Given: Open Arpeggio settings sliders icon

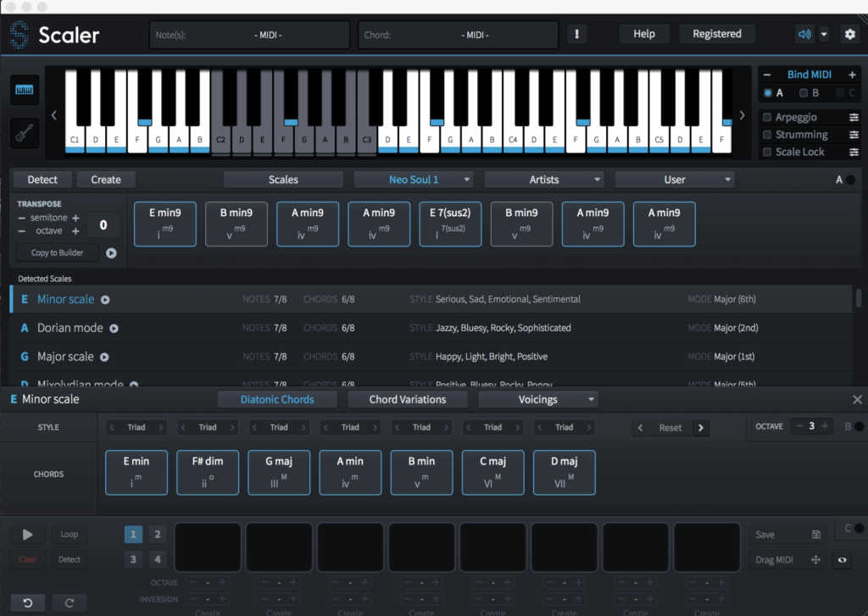Looking at the screenshot, I should (854, 118).
